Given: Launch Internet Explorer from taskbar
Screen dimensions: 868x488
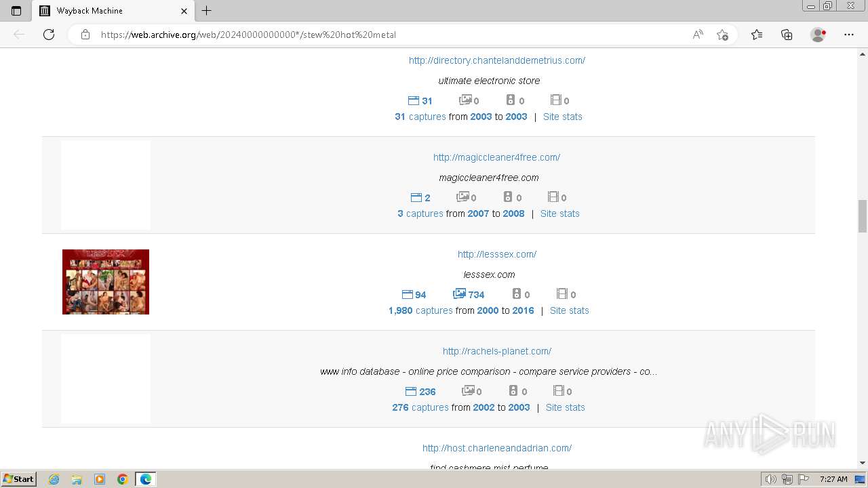Looking at the screenshot, I should (x=54, y=479).
